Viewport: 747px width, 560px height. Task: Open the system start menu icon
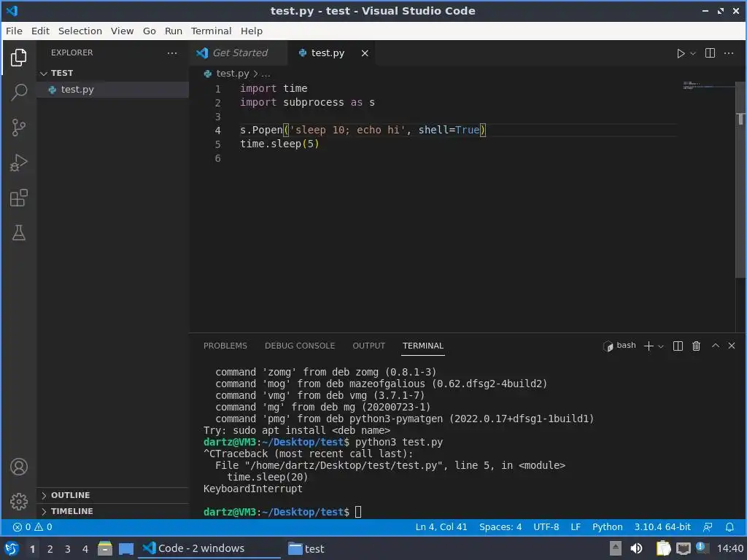[12, 548]
